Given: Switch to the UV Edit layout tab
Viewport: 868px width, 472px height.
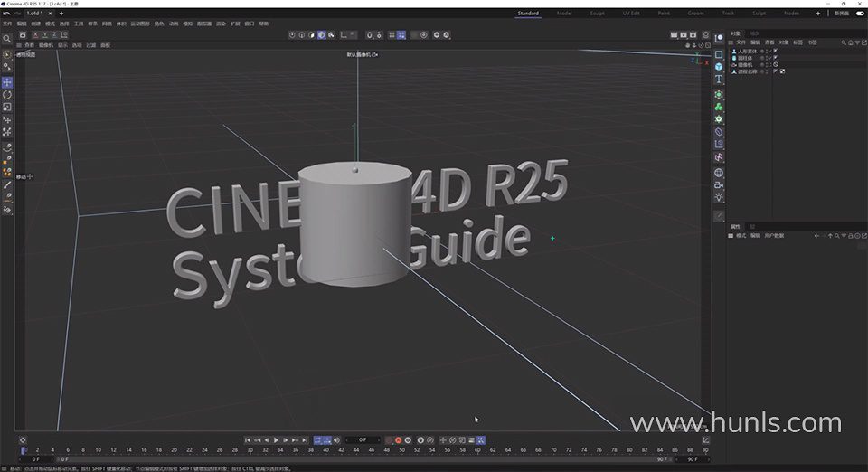Looking at the screenshot, I should 630,14.
